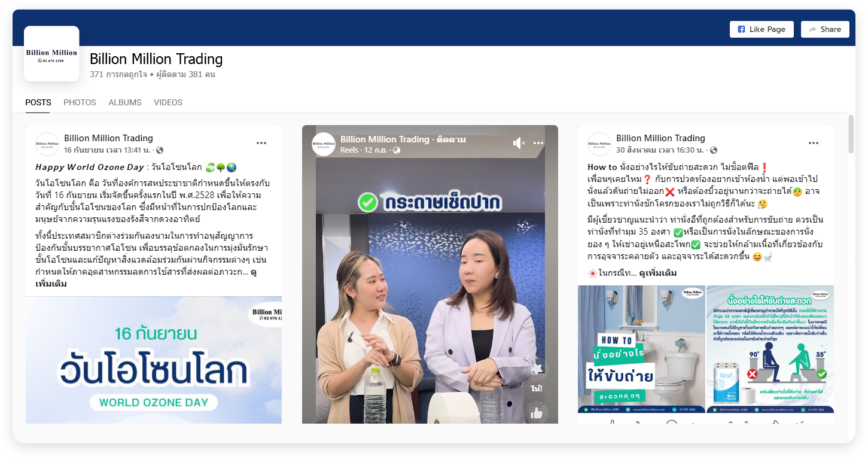
Task: Open the page name link on the 30 สิงหาคม post
Action: pyautogui.click(x=660, y=138)
